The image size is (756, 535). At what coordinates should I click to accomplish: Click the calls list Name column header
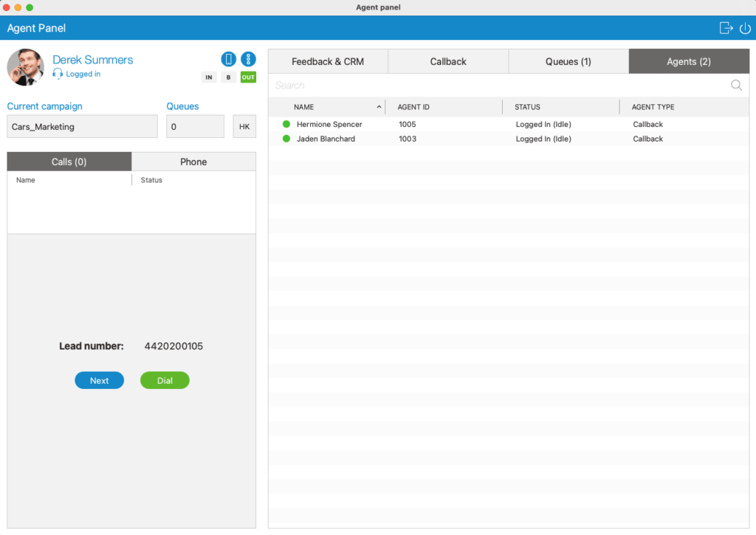[x=26, y=180]
